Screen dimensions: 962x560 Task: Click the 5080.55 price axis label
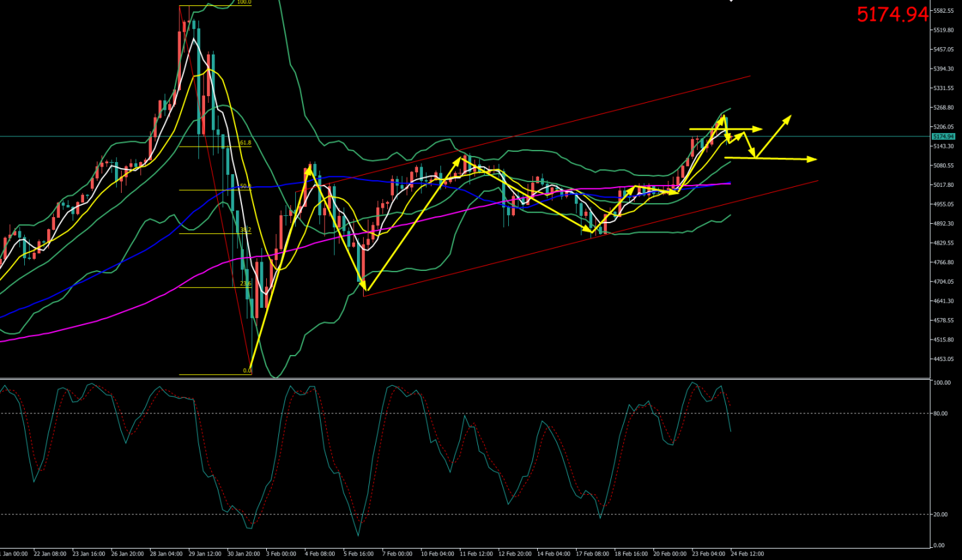945,165
